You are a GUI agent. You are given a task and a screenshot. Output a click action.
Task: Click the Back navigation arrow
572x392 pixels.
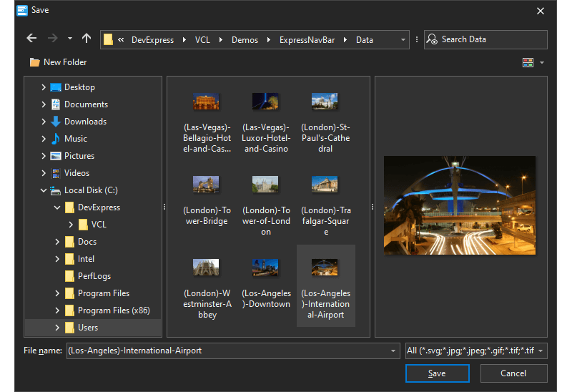pos(31,39)
